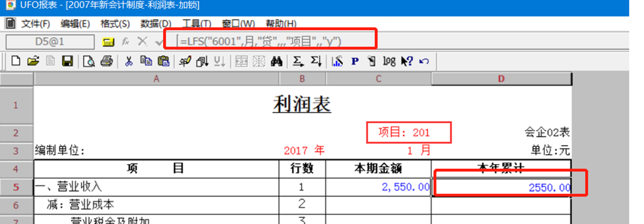Screen dimensions: 644x224
Task: Select row 3 header
Action: coord(17,151)
